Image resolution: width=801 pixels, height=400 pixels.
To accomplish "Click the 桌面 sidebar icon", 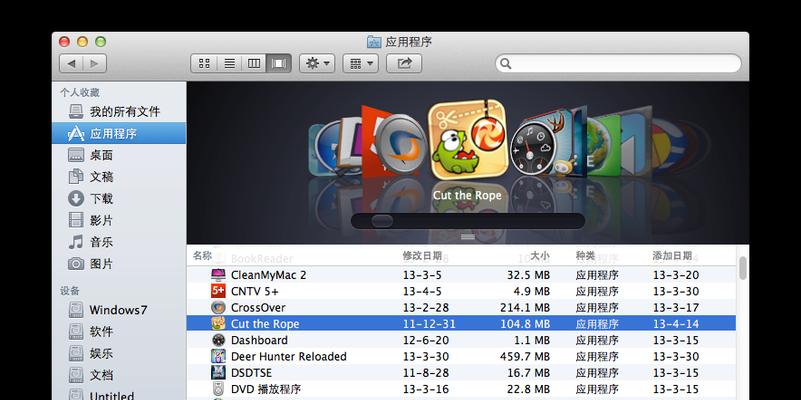I will tap(76, 155).
